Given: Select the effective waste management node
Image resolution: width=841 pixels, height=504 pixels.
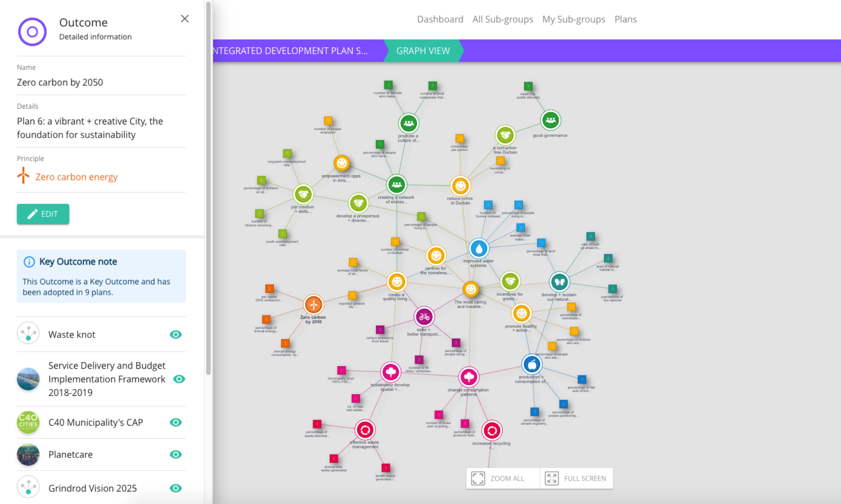Looking at the screenshot, I should click(365, 430).
